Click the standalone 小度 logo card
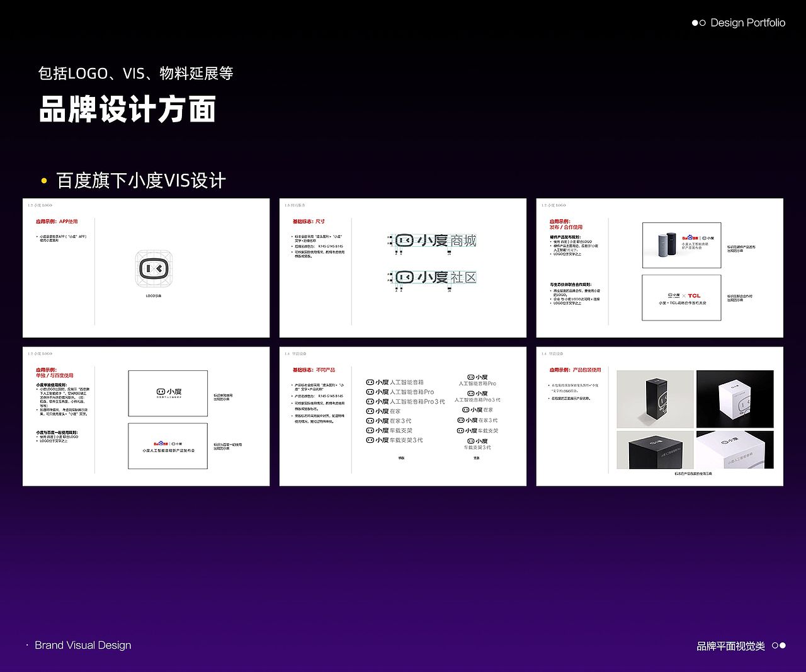806x672 pixels. click(x=168, y=394)
